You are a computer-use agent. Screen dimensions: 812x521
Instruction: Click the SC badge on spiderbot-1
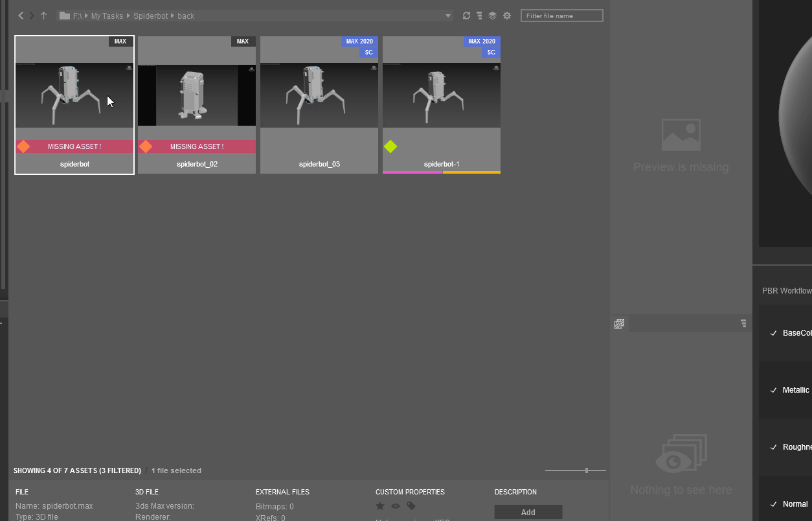tap(491, 52)
